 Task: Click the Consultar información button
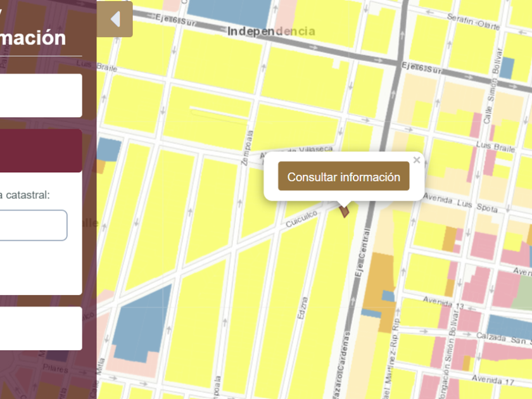(x=344, y=176)
